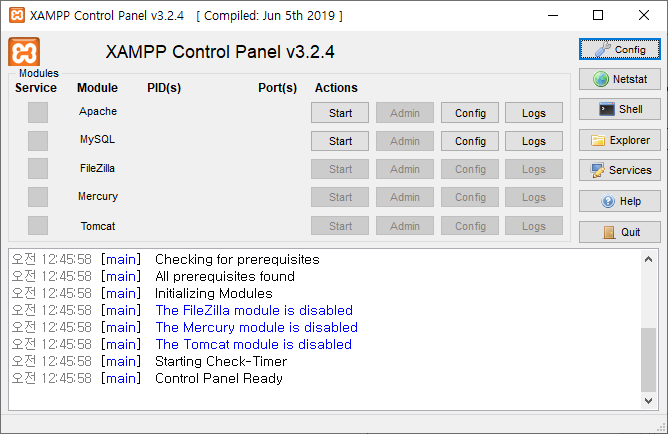
Task: Click the Mercury Admin button
Action: point(405,197)
